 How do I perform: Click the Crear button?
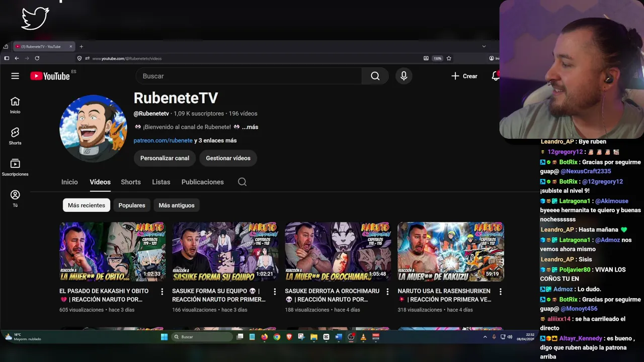(x=464, y=76)
